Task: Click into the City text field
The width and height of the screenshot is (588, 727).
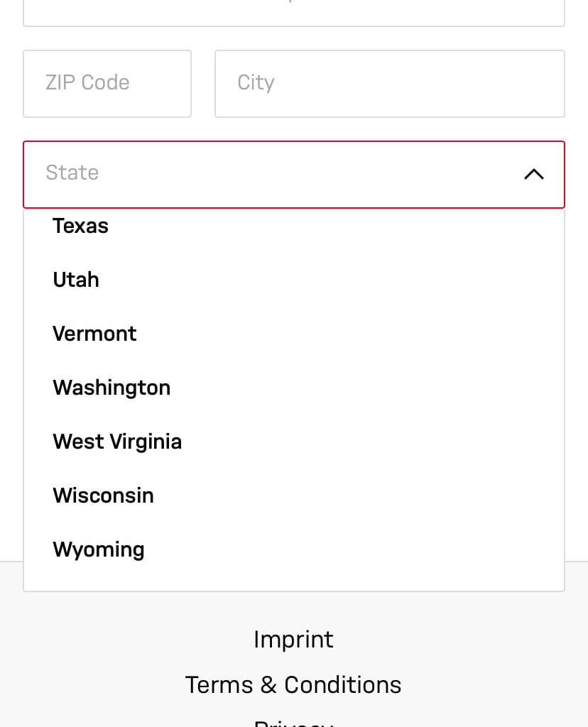Action: [389, 83]
